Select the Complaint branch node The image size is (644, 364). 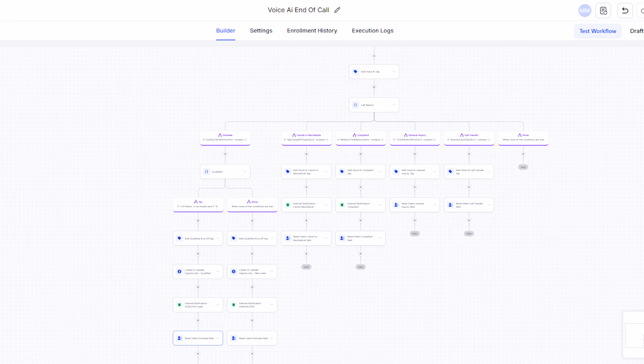(361, 138)
